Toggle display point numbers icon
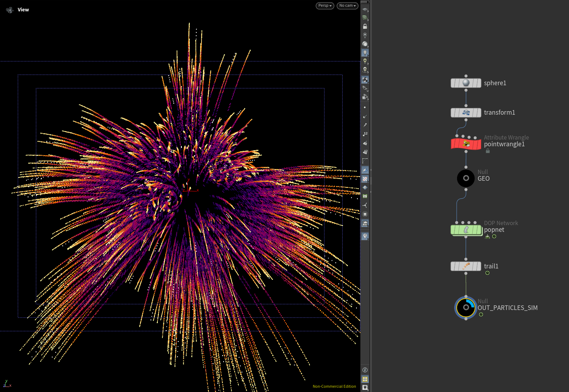 [x=365, y=134]
